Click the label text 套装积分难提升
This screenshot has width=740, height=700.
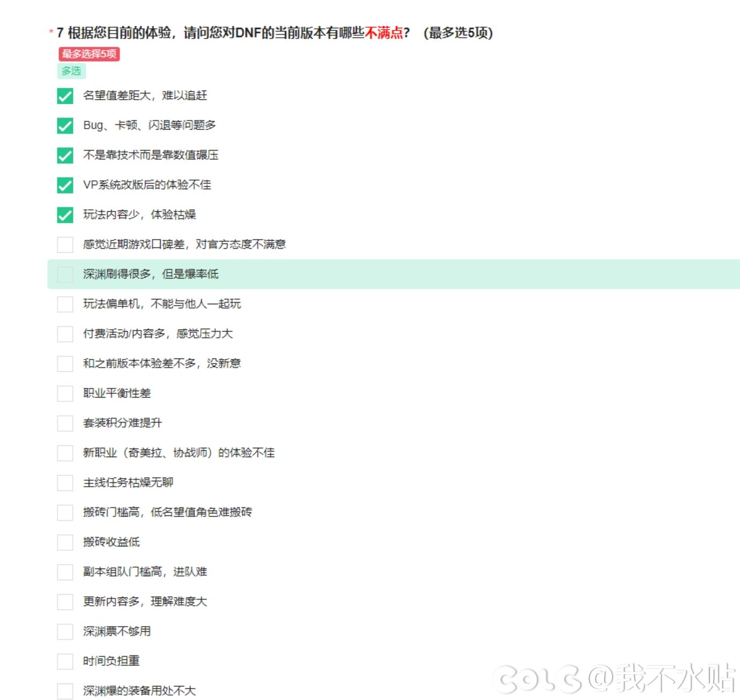pos(122,423)
